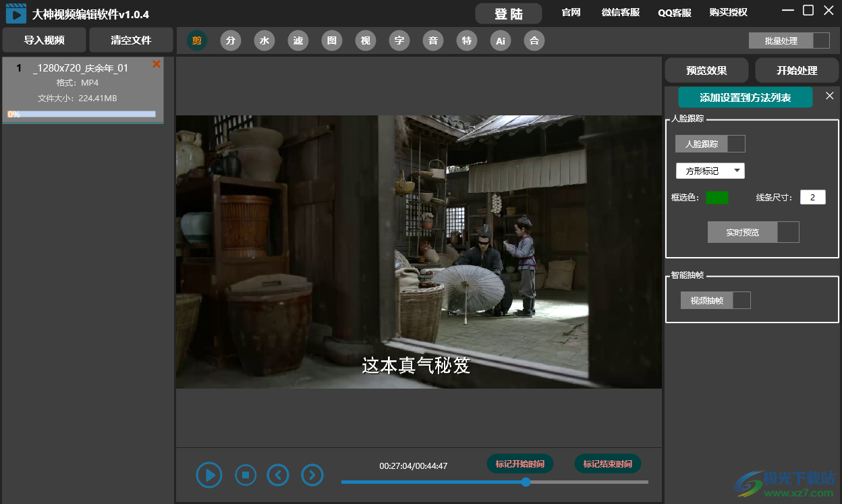Click 添加设置到方法列表 button

[746, 97]
